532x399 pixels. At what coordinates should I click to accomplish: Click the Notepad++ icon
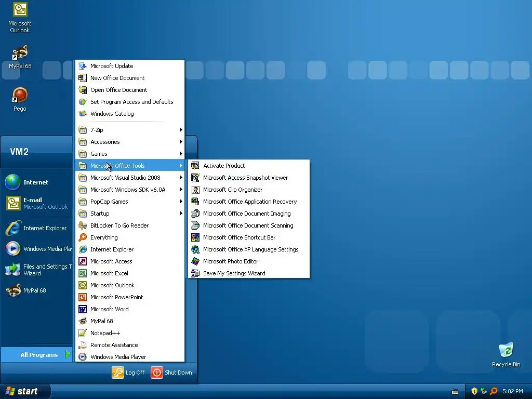click(83, 333)
